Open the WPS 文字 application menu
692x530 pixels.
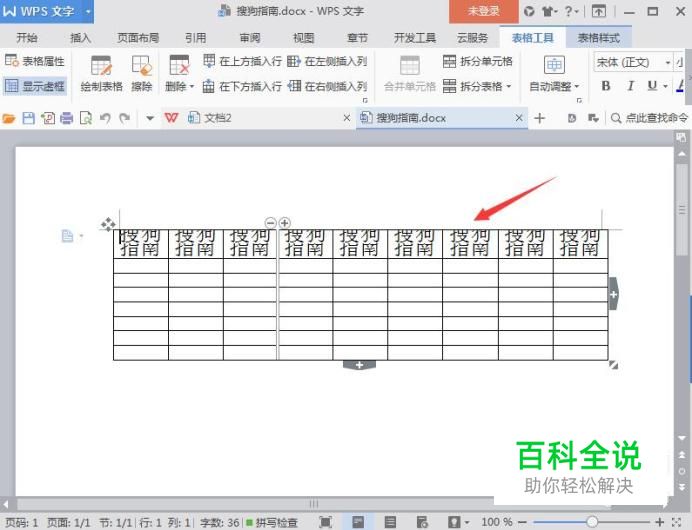46,11
